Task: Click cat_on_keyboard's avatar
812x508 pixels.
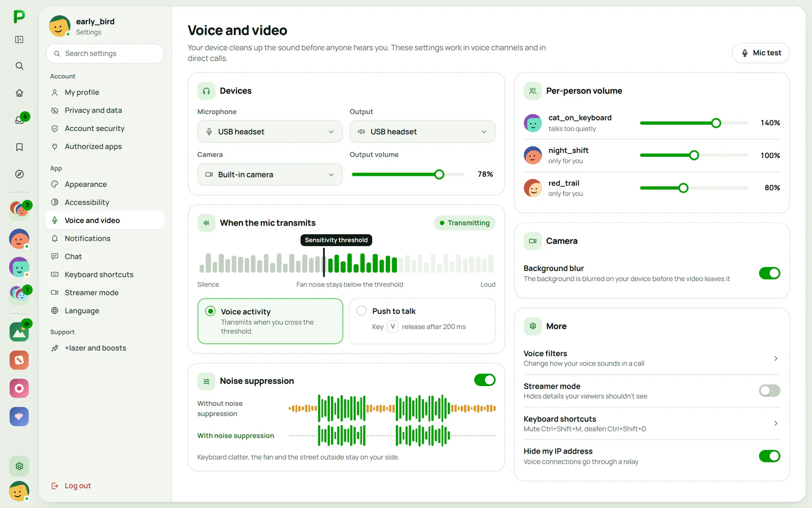Action: 533,123
